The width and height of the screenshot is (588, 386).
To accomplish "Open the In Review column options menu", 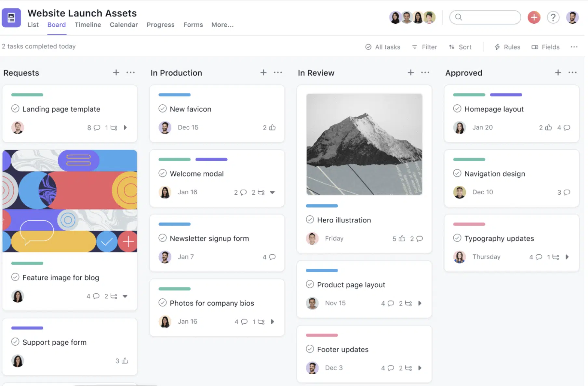I will pyautogui.click(x=425, y=72).
